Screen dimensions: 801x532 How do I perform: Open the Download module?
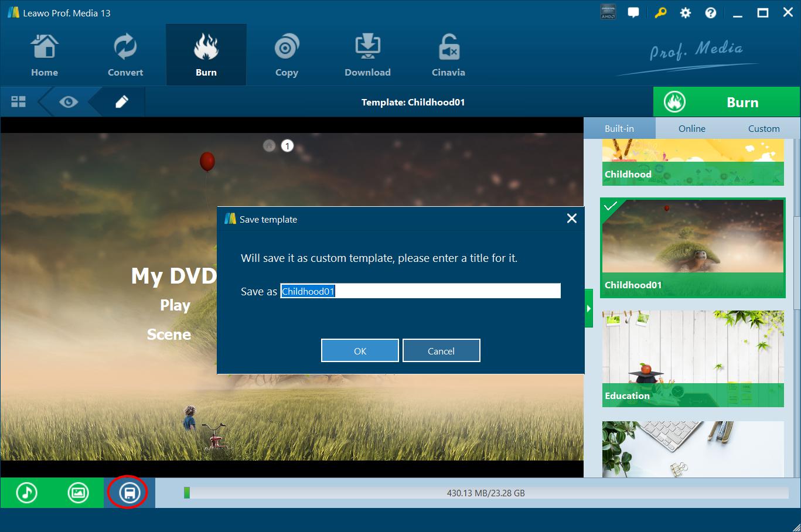tap(367, 55)
